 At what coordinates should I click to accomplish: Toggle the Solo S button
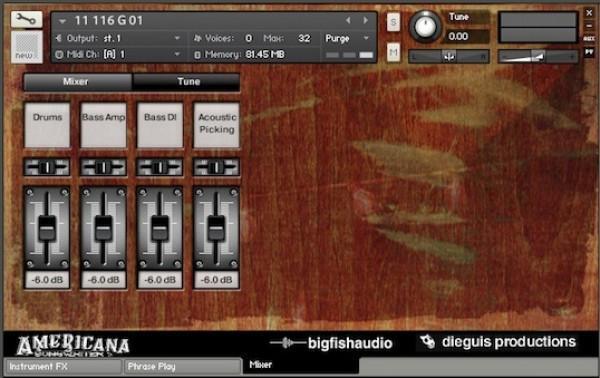pyautogui.click(x=393, y=22)
